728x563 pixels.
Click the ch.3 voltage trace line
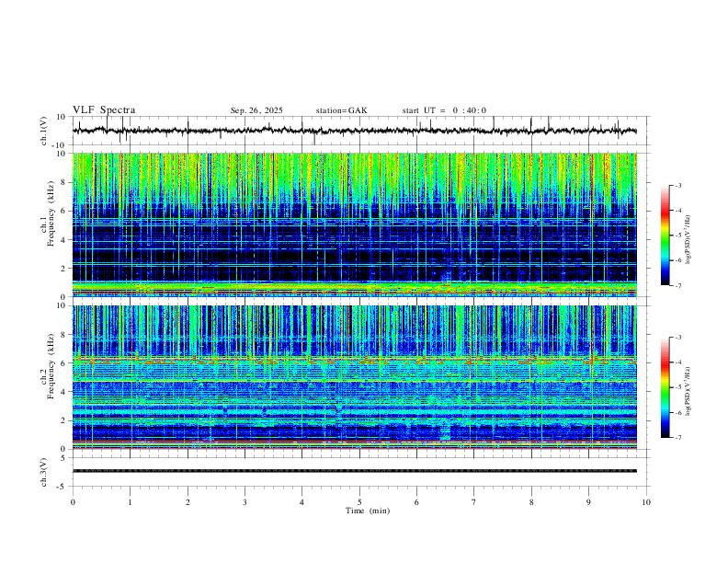(x=355, y=471)
